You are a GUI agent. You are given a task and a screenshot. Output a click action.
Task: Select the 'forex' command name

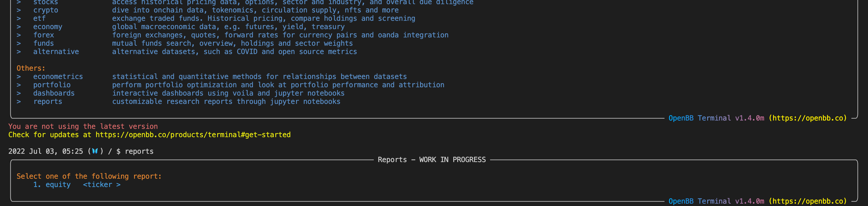tap(44, 35)
